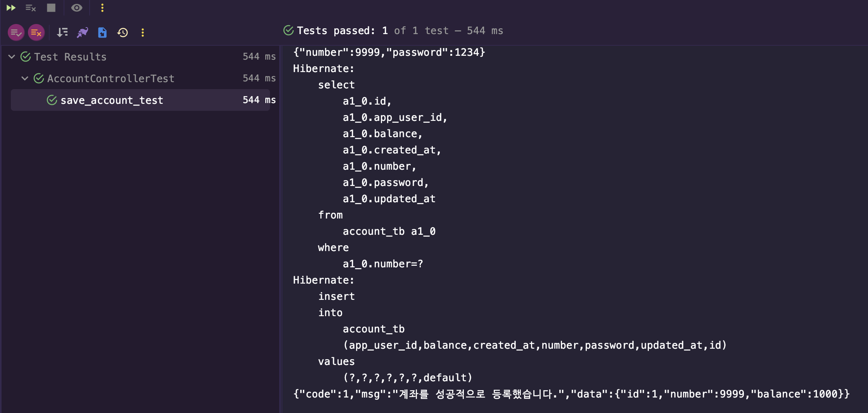Viewport: 868px width, 413px height.
Task: Open the test history clock icon
Action: click(x=123, y=33)
